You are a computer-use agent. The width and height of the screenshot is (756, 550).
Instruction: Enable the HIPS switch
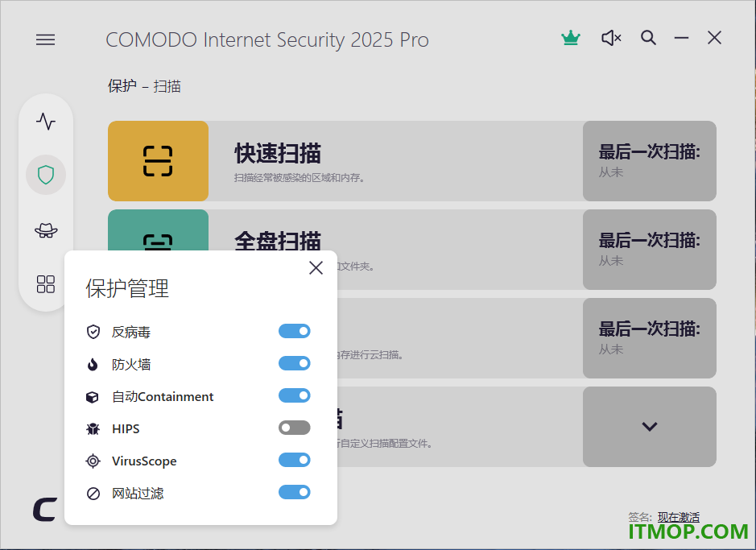coord(294,428)
